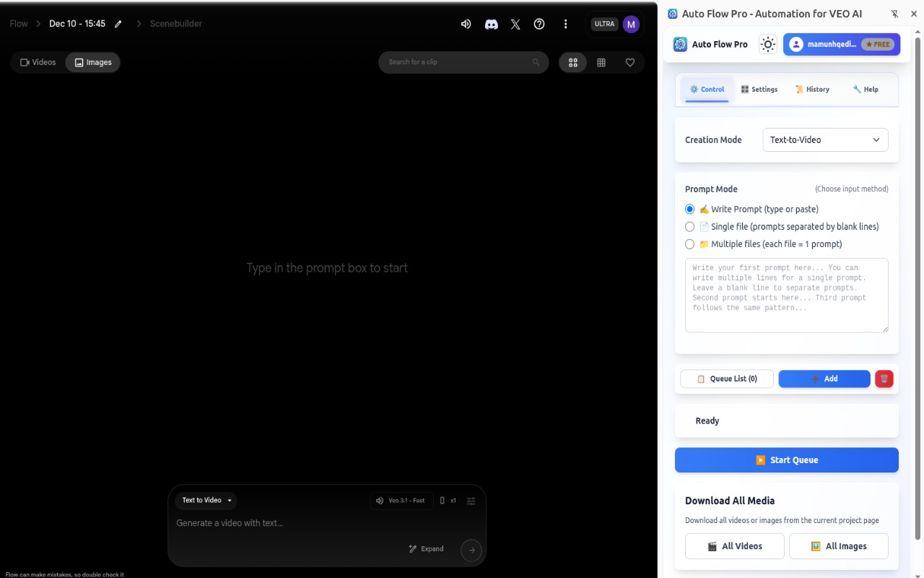Switch to the Settings tab
The image size is (924, 578).
[x=759, y=89]
